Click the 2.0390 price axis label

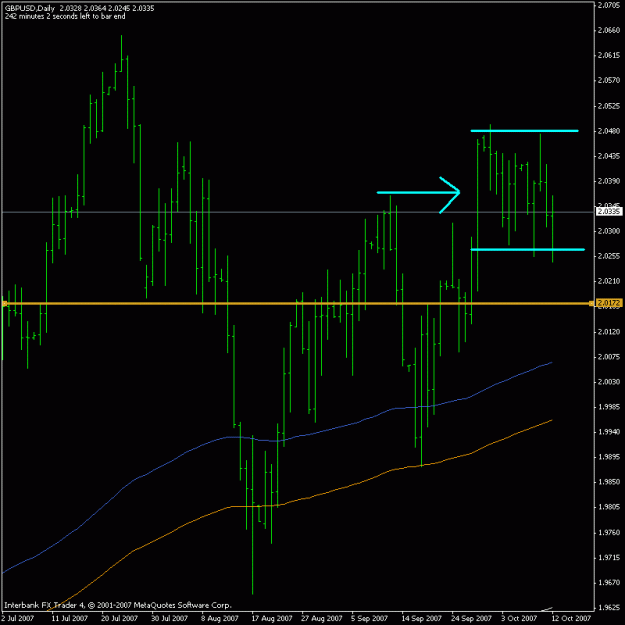point(609,181)
